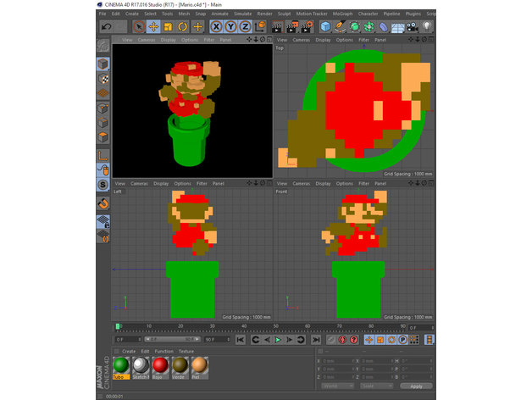Select the Live Selection tool
Viewport: 532px width, 400px height.
pyautogui.click(x=139, y=26)
